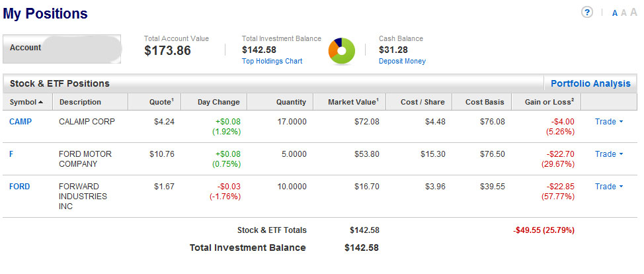Click the Market Value column header
This screenshot has height=274, width=644.
point(354,102)
